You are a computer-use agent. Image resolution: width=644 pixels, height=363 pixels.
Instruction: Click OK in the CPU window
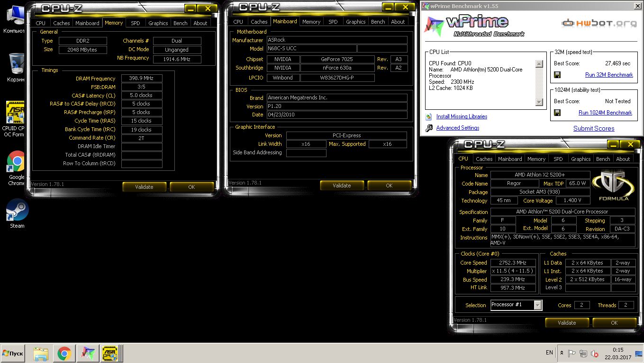(x=614, y=323)
